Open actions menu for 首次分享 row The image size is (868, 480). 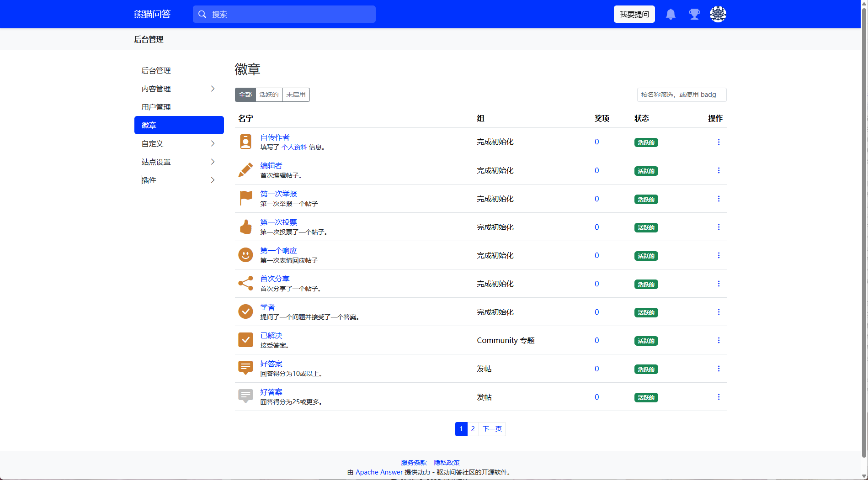click(719, 284)
